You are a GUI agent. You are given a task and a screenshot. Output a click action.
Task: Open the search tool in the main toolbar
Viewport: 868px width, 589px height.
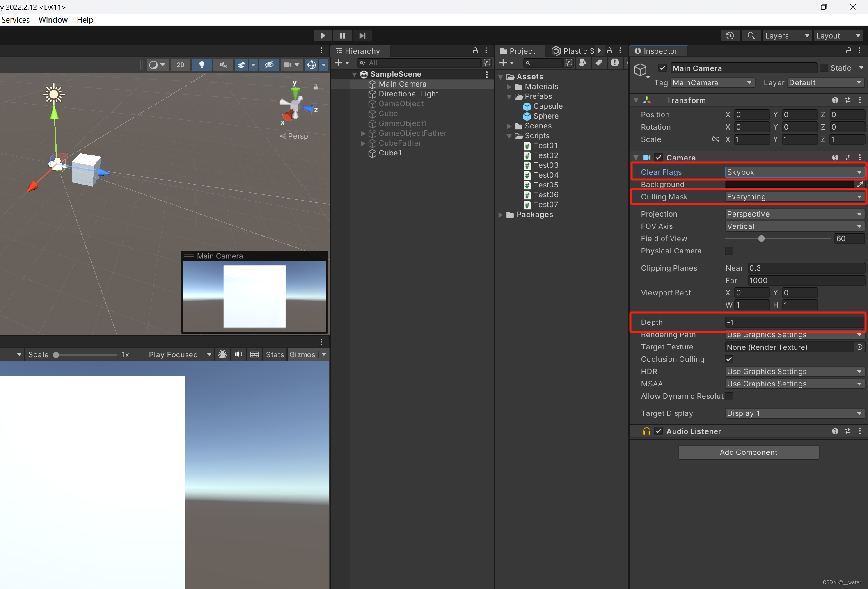point(751,36)
